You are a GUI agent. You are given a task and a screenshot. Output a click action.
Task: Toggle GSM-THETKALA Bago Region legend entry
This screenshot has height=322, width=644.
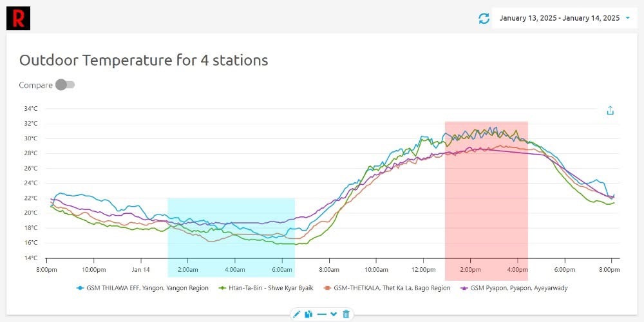click(x=392, y=288)
